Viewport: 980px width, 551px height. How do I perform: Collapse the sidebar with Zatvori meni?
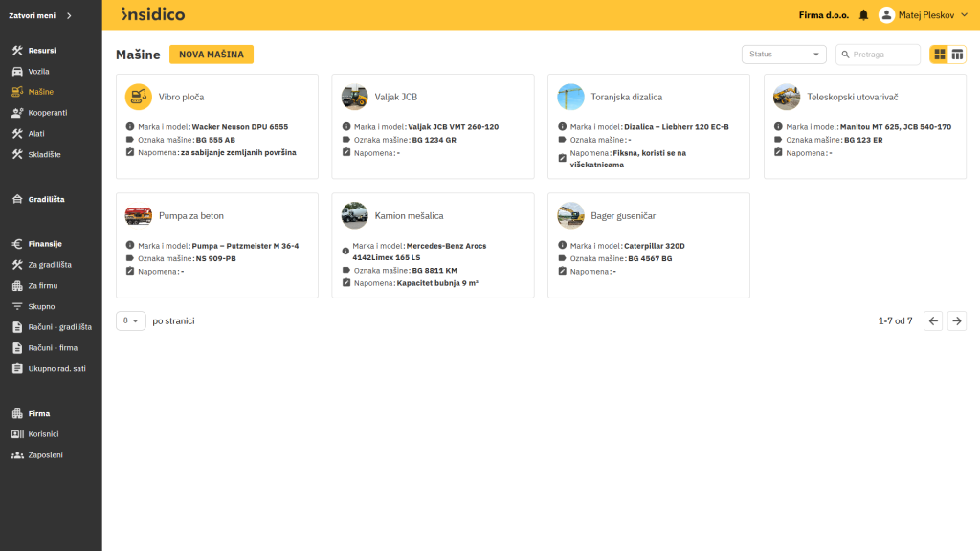(40, 15)
